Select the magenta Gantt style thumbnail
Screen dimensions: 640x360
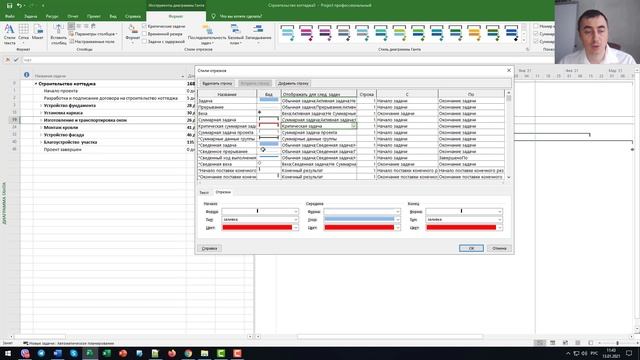click(x=306, y=33)
